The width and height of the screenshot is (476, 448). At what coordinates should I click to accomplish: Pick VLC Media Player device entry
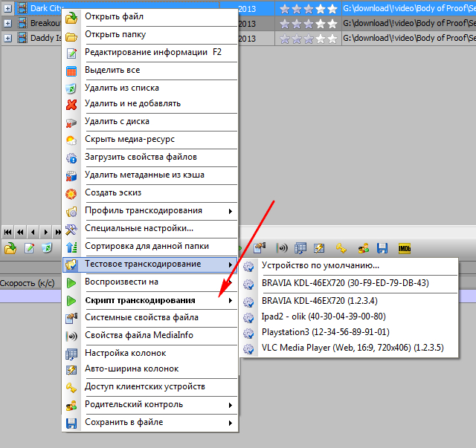click(350, 348)
